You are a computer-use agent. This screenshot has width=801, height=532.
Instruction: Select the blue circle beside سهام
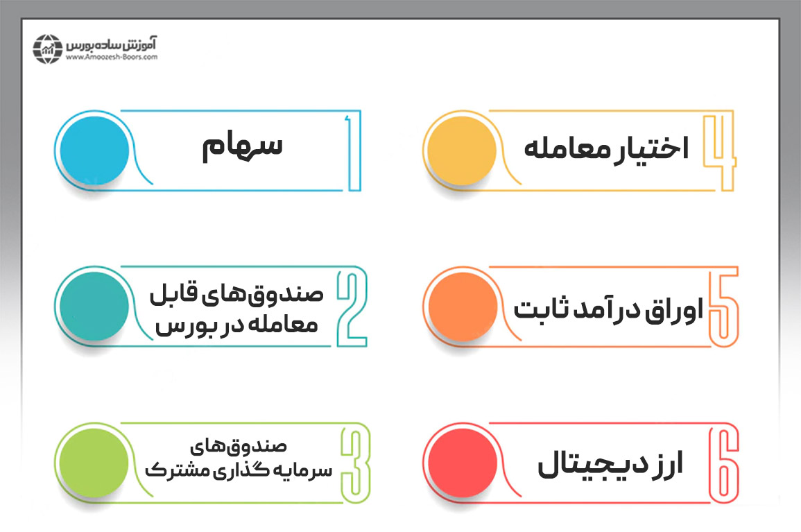(94, 150)
